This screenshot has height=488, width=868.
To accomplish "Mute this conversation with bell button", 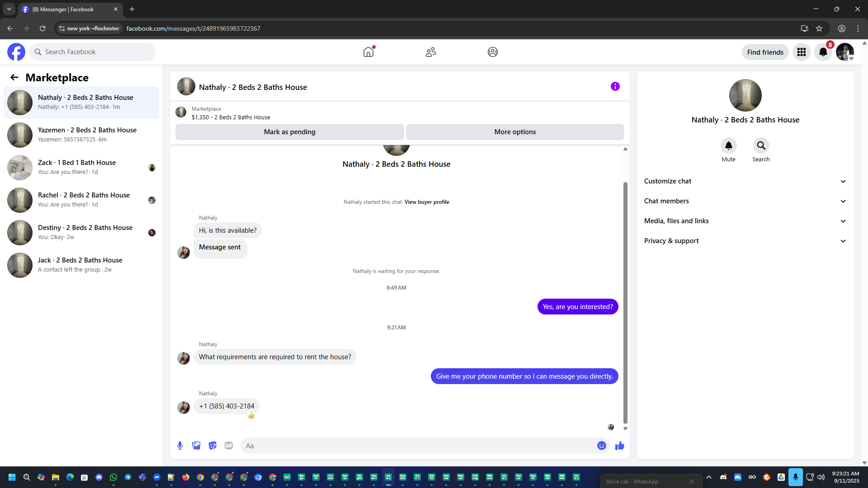I will (x=728, y=145).
